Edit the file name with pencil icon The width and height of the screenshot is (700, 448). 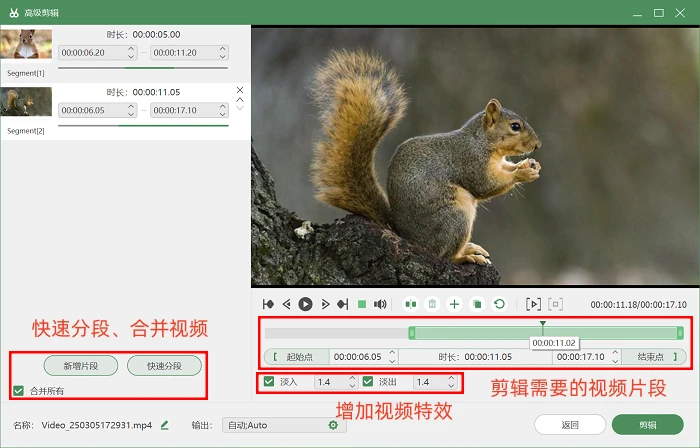coord(165,425)
